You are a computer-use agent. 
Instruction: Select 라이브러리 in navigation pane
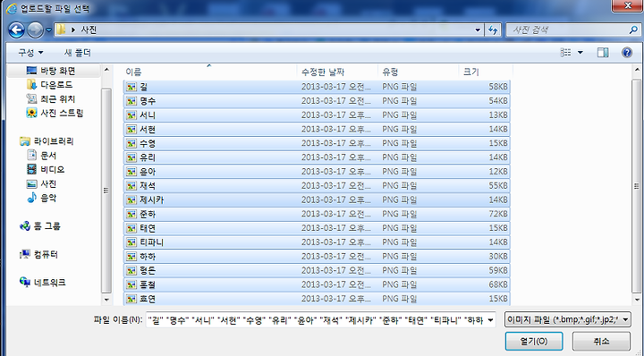(x=47, y=141)
